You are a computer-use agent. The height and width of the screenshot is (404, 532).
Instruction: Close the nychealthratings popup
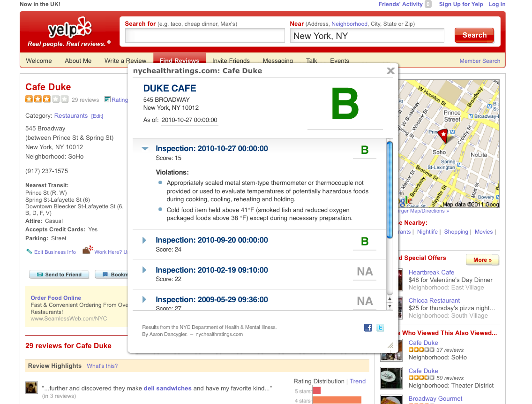390,71
